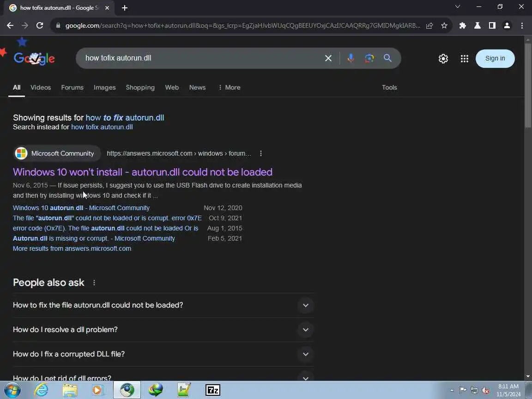Open the Extensions puzzle icon
This screenshot has height=399, width=532.
462,25
